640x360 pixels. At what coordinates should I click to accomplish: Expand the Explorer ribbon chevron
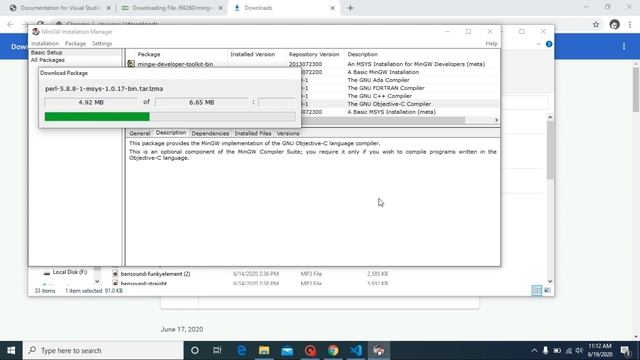[x=538, y=44]
